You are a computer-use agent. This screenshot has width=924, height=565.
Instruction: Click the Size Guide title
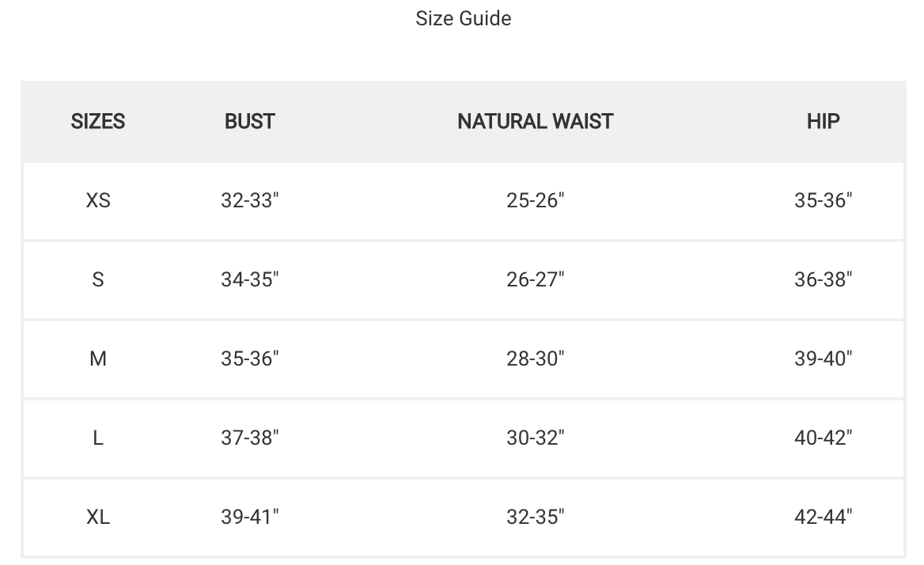463,18
